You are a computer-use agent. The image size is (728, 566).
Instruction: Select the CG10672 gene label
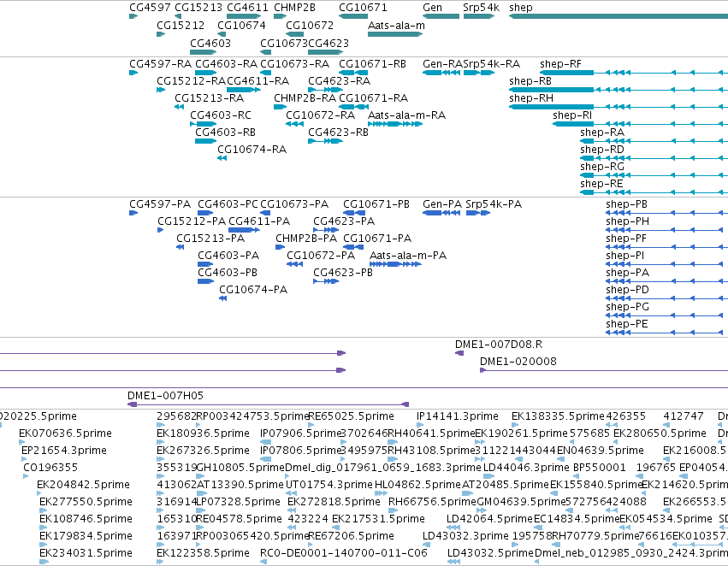click(310, 25)
